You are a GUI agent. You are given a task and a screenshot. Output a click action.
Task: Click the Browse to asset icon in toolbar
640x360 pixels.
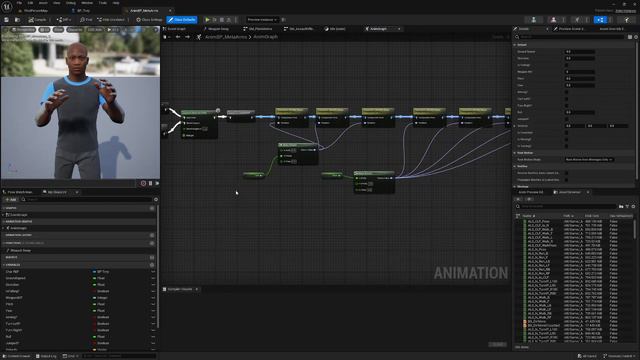17,20
